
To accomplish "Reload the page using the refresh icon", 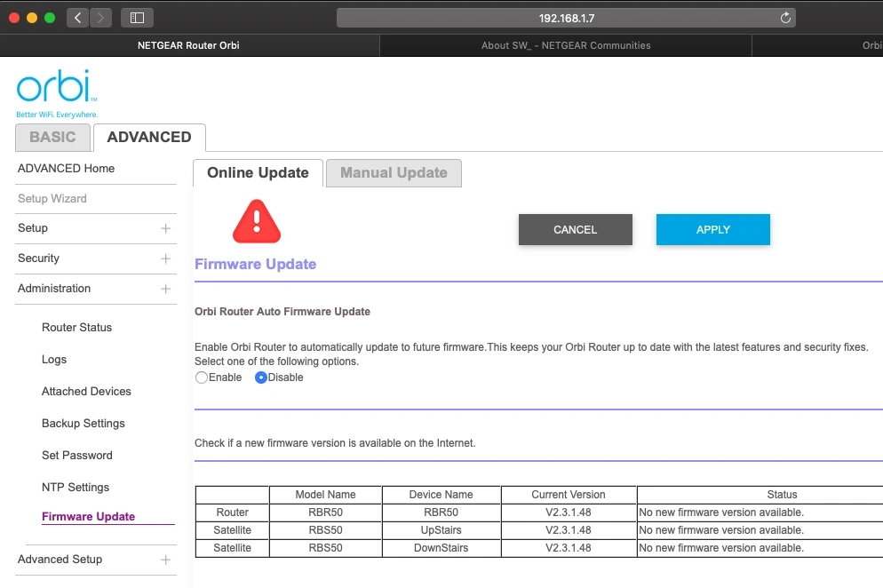I will coord(784,18).
